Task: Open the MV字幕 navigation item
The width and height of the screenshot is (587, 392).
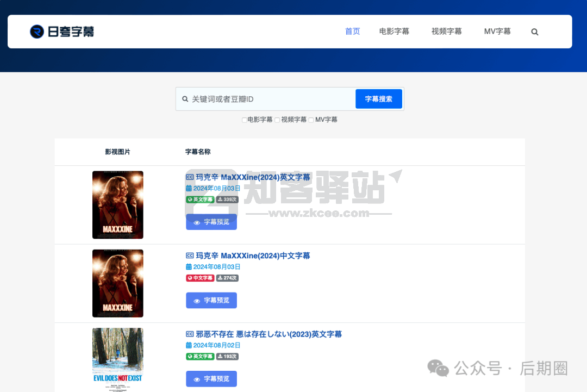Action: point(497,32)
